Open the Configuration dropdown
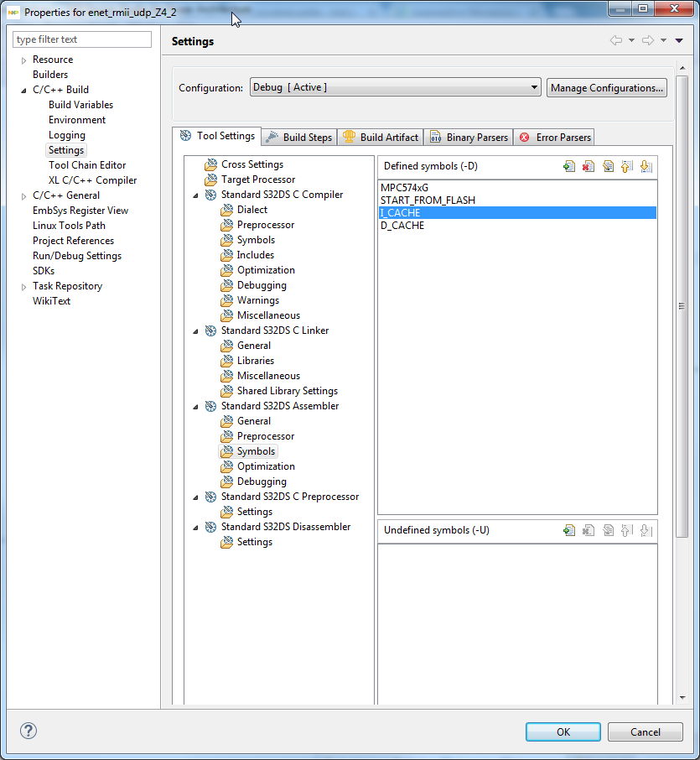The height and width of the screenshot is (760, 700). (396, 87)
